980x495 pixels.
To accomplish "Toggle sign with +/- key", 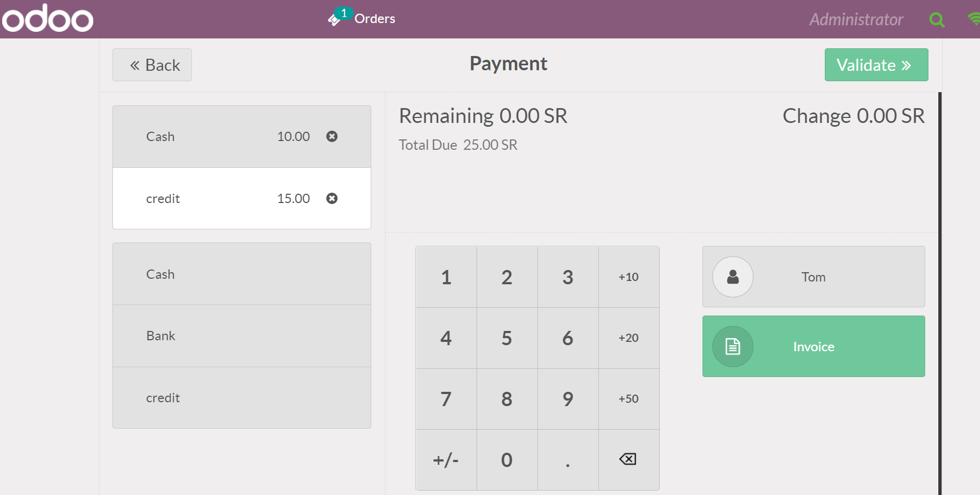I will click(446, 460).
